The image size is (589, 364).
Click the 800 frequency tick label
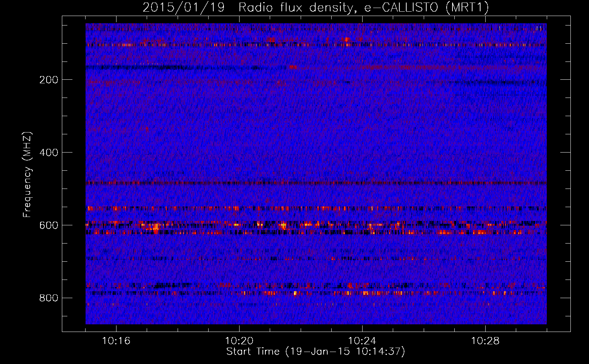[49, 298]
